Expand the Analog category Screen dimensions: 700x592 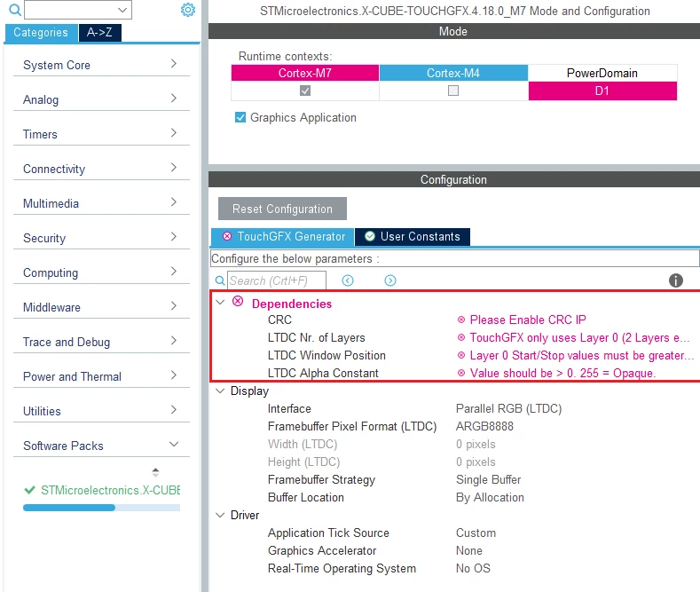(101, 99)
